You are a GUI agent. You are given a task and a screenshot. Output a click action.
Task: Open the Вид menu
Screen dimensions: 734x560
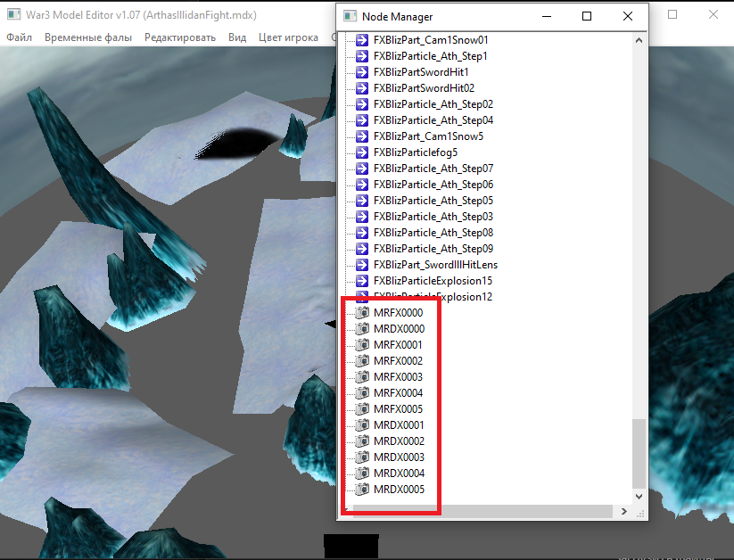[x=237, y=37]
